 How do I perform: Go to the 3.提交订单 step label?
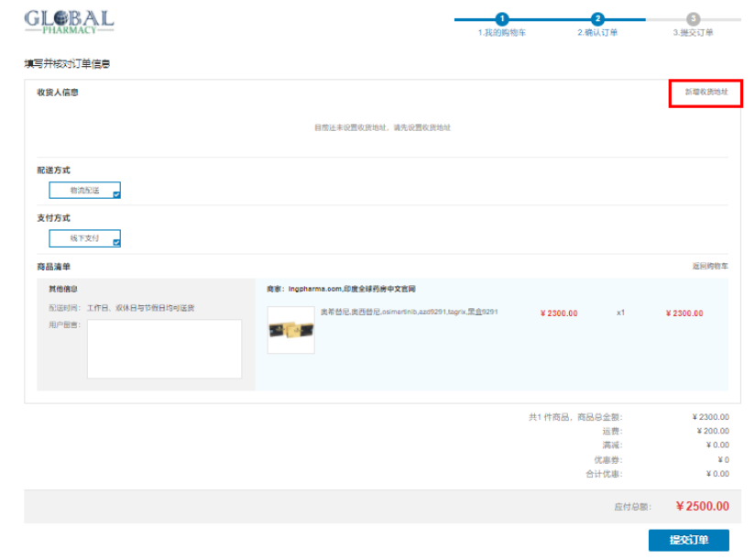[x=694, y=33]
